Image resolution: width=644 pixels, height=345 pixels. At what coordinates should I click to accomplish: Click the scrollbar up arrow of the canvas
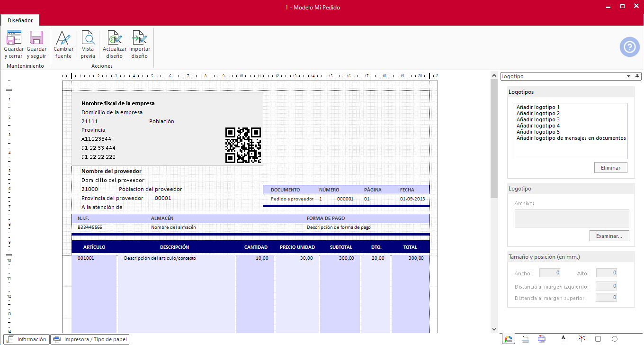[x=494, y=74]
